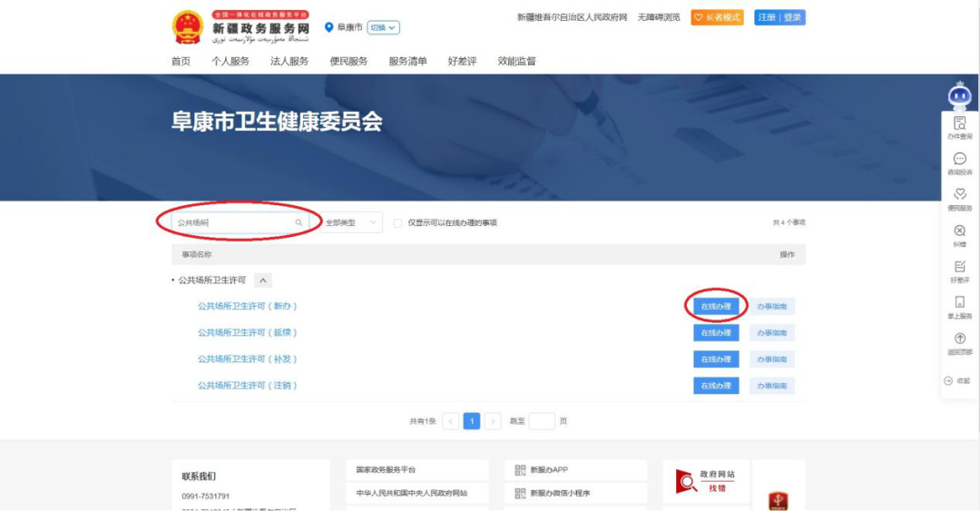
Task: Open the 全部类型 dropdown
Action: click(351, 222)
